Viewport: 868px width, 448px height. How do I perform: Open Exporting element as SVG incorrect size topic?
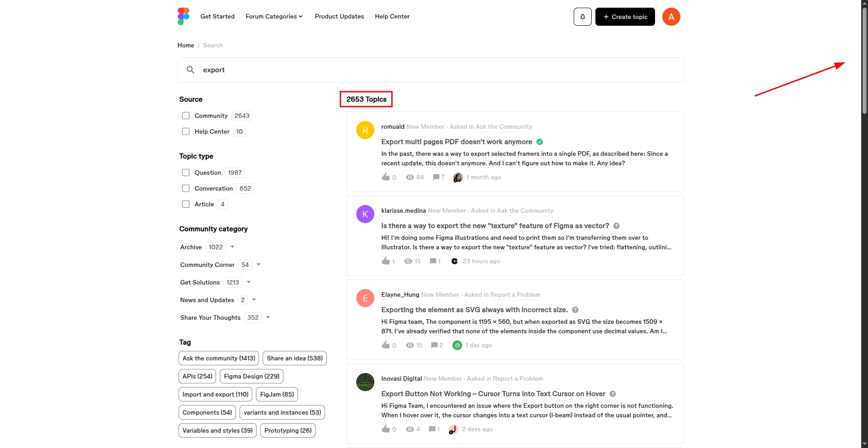click(474, 310)
